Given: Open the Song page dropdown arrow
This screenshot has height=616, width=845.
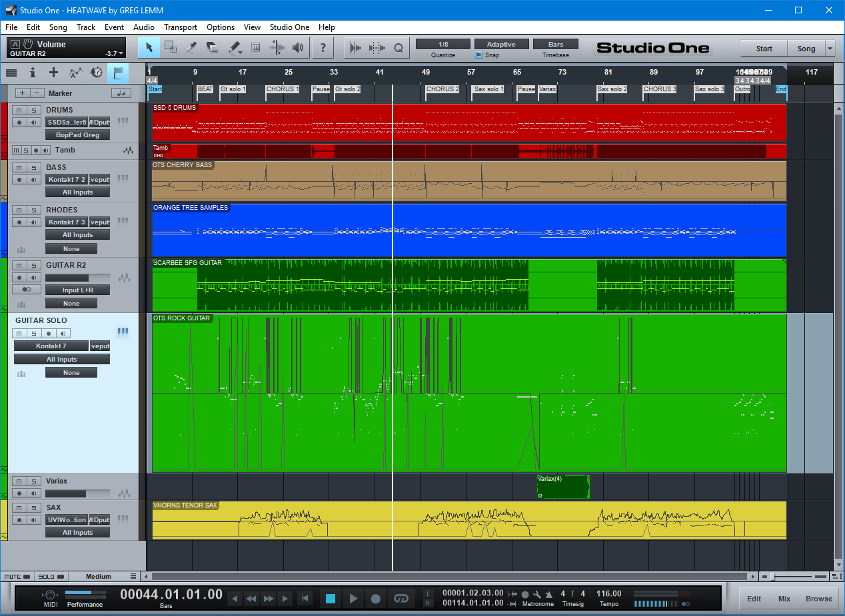Looking at the screenshot, I should coord(830,49).
